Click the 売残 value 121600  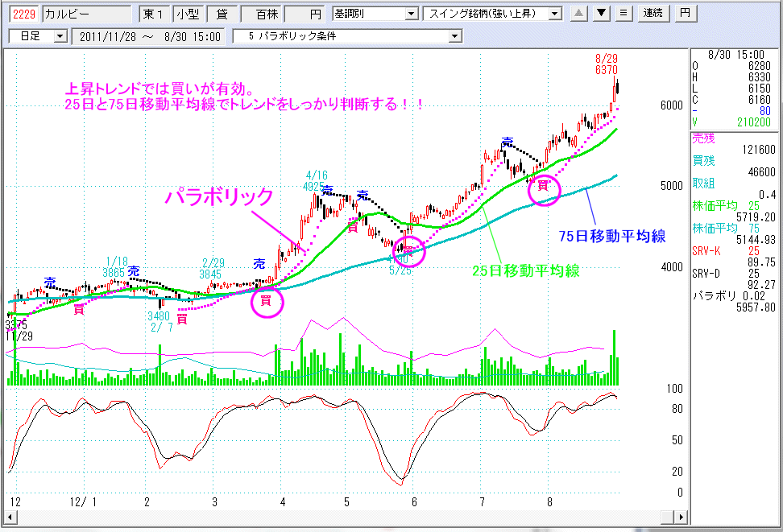point(759,150)
